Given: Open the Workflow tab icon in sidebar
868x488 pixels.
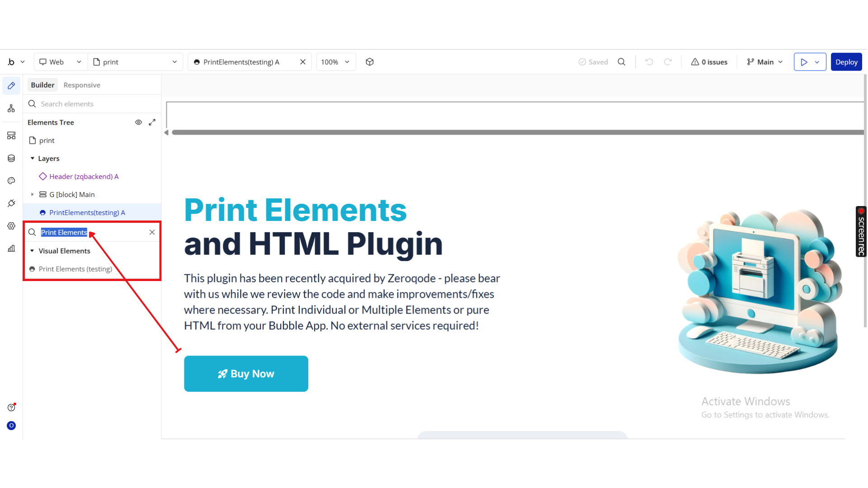Looking at the screenshot, I should 11,108.
